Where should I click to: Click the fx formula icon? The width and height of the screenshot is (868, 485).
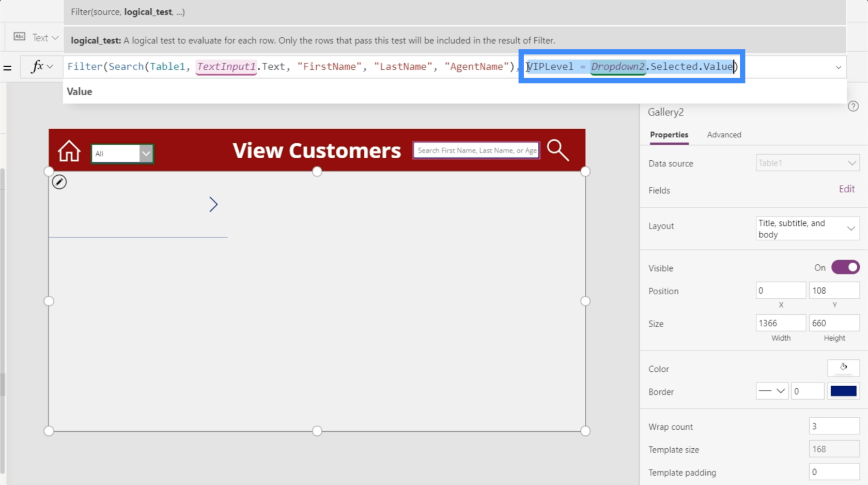[37, 67]
